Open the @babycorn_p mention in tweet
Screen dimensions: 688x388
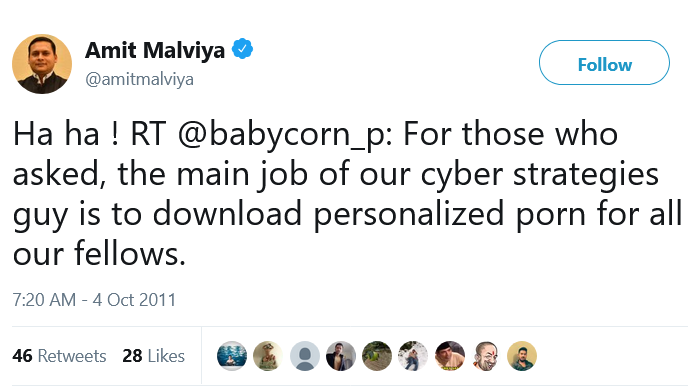(x=285, y=134)
